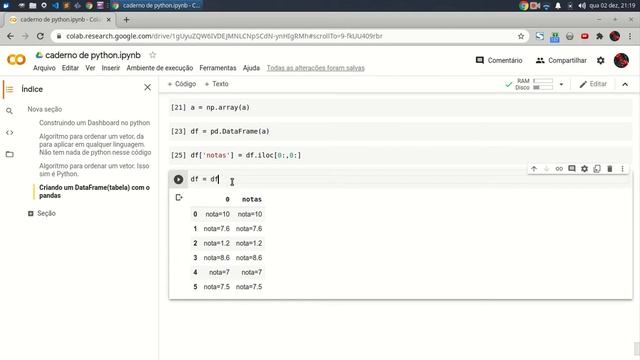
Task: Click the clock 'qua 02 dez'
Action: [612, 5]
